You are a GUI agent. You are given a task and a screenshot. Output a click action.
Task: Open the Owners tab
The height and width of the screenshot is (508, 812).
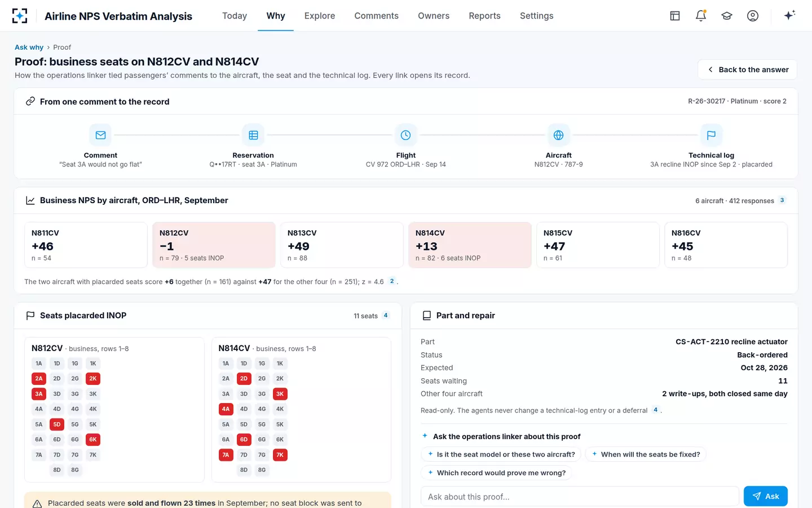434,16
